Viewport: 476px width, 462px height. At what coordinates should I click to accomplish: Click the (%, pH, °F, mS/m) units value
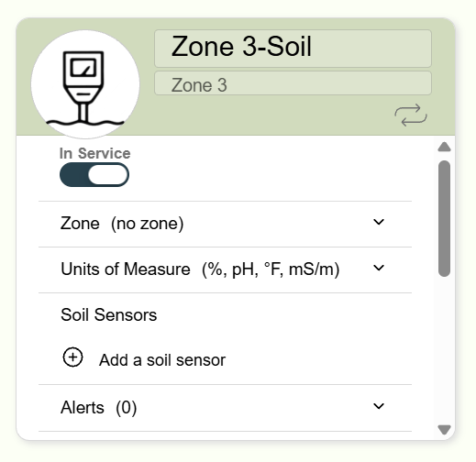coord(271,269)
